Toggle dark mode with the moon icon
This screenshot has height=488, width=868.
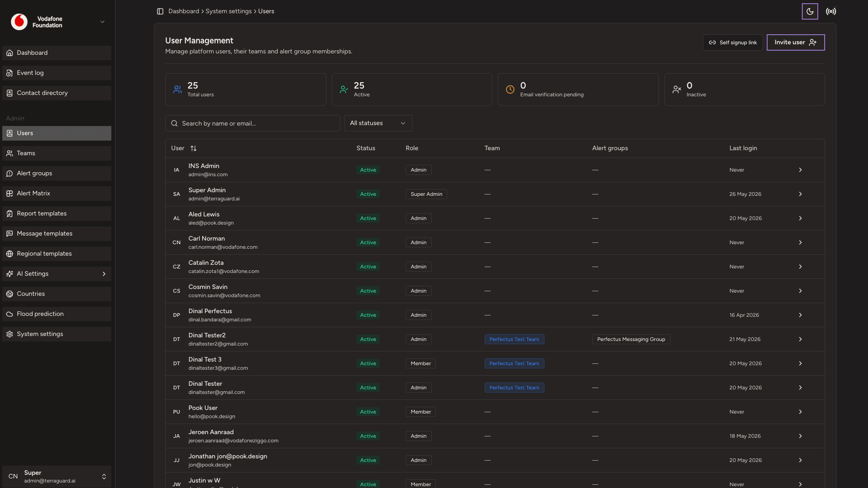point(810,11)
